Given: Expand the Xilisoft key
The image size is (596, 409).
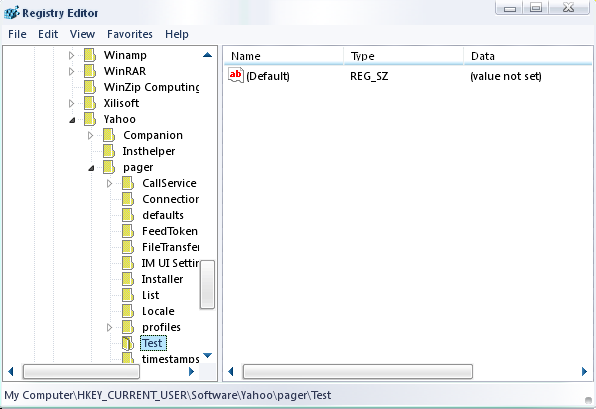Looking at the screenshot, I should (x=71, y=103).
